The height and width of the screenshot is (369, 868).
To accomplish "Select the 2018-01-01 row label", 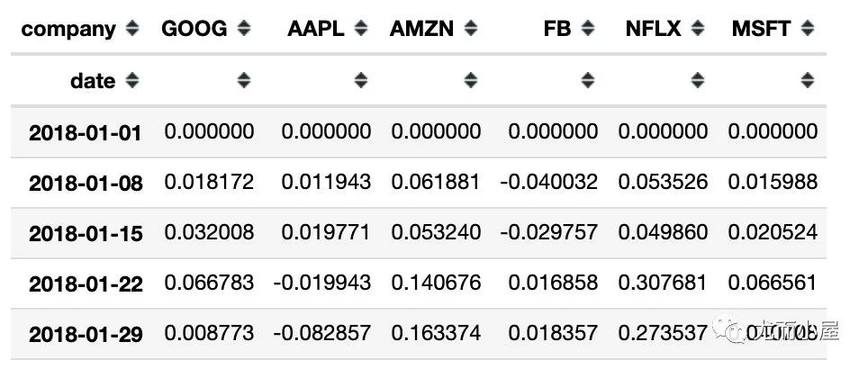I will (x=85, y=133).
